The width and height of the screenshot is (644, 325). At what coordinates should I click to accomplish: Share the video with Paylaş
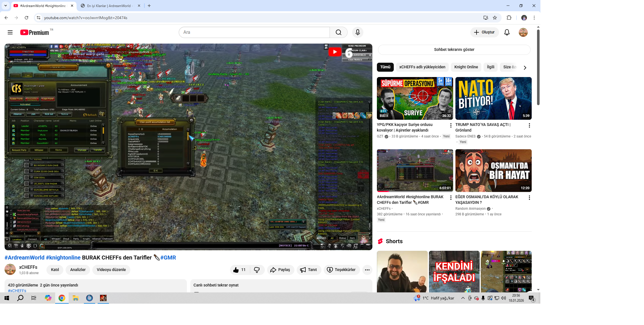point(280,270)
